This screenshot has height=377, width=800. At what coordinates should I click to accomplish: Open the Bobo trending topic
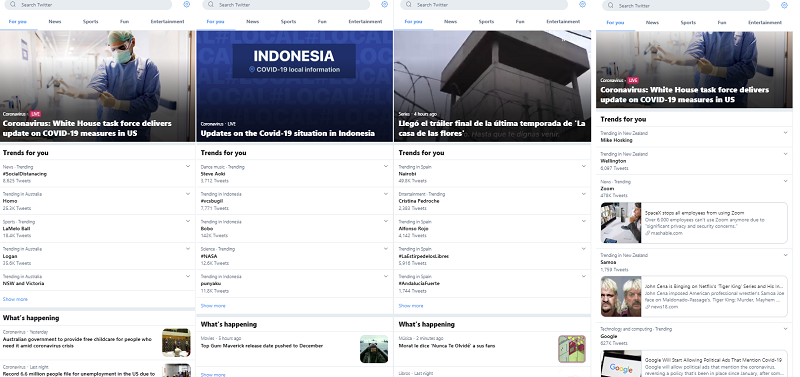coord(294,229)
